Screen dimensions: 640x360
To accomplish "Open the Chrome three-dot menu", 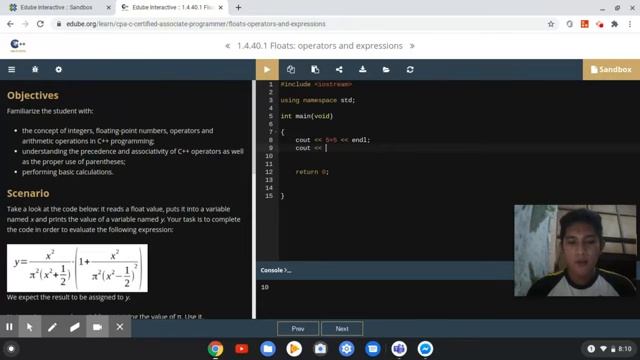I will click(630, 24).
